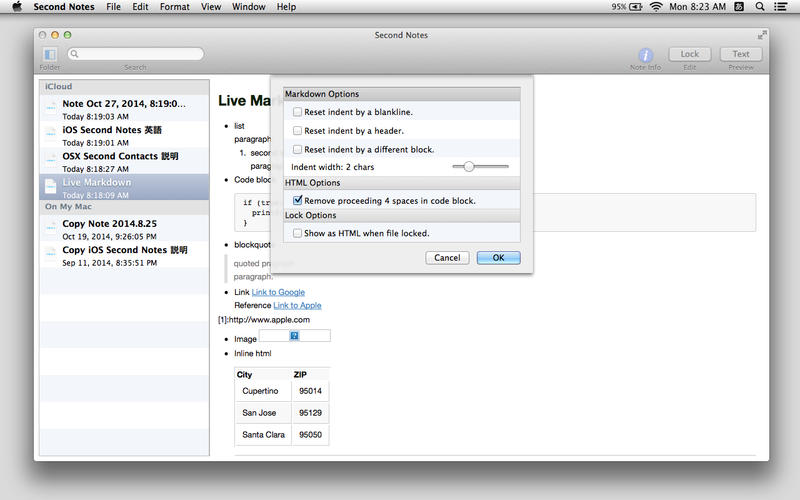Image resolution: width=800 pixels, height=500 pixels.
Task: Select note iOS Second Notes
Action: coord(124,135)
